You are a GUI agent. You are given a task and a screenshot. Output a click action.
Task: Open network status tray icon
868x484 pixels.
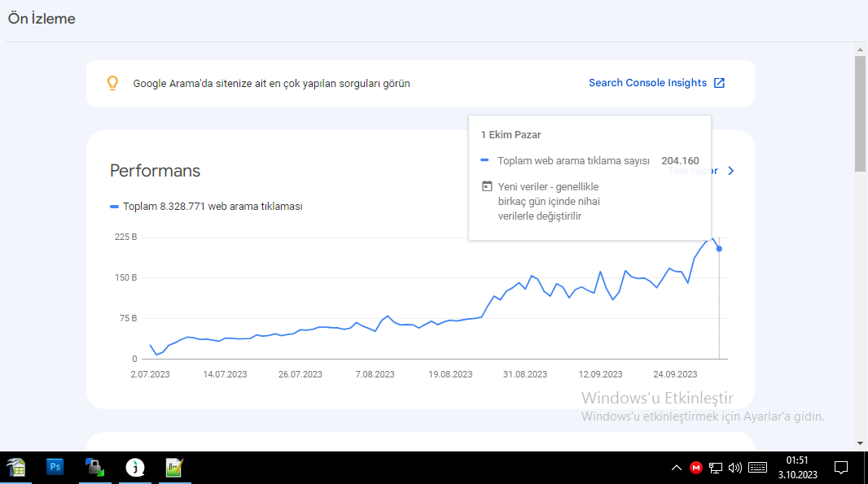[x=715, y=468]
